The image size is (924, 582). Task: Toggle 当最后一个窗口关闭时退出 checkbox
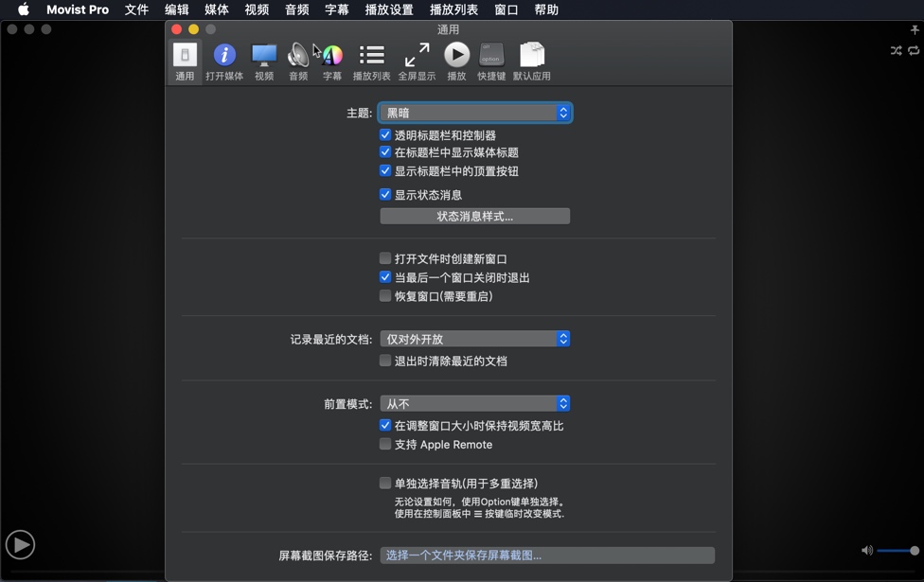click(385, 277)
